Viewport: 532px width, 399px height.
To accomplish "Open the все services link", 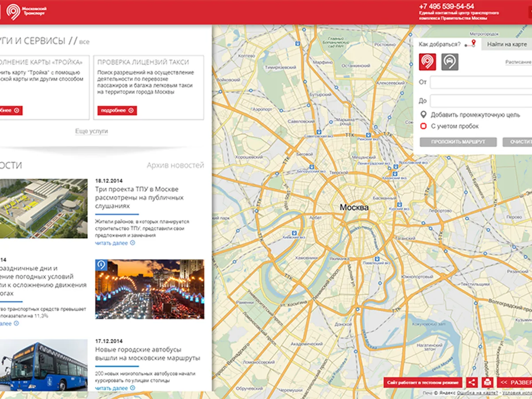I will point(84,42).
